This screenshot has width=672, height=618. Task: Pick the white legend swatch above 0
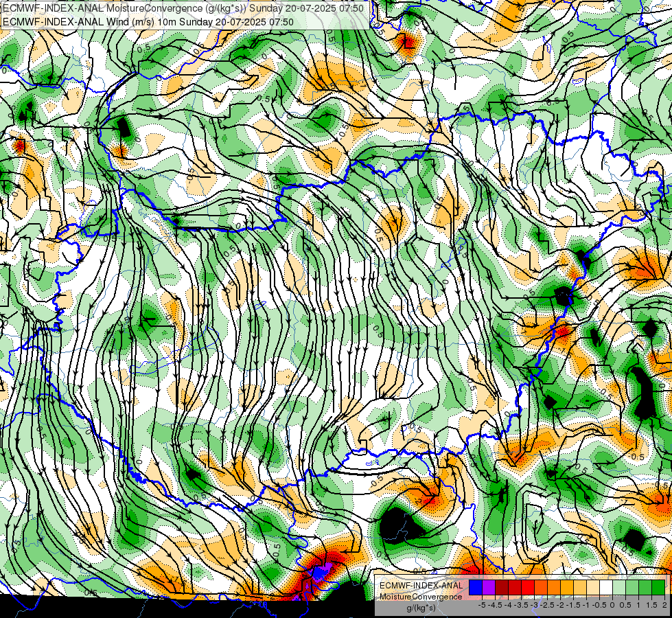click(606, 588)
